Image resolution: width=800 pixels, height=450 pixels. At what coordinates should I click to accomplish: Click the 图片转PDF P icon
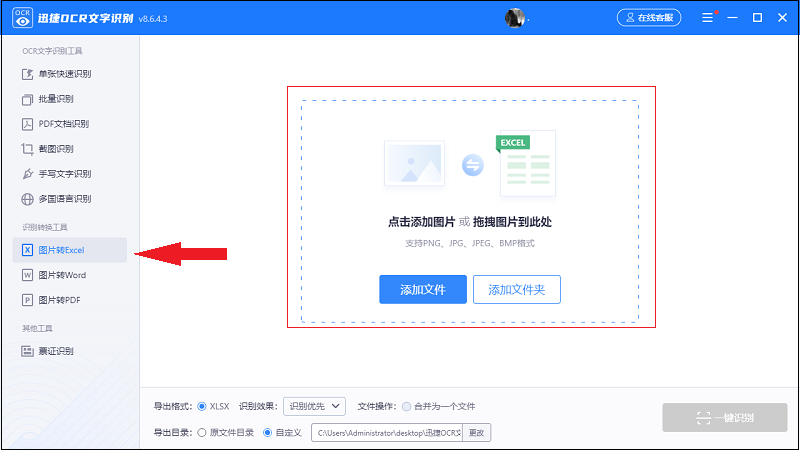point(28,300)
